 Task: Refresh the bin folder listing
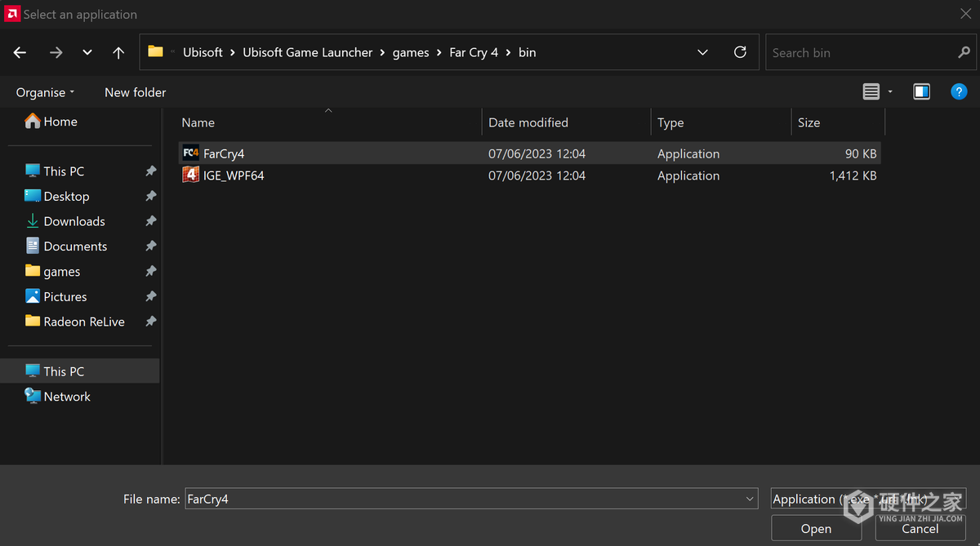coord(740,52)
